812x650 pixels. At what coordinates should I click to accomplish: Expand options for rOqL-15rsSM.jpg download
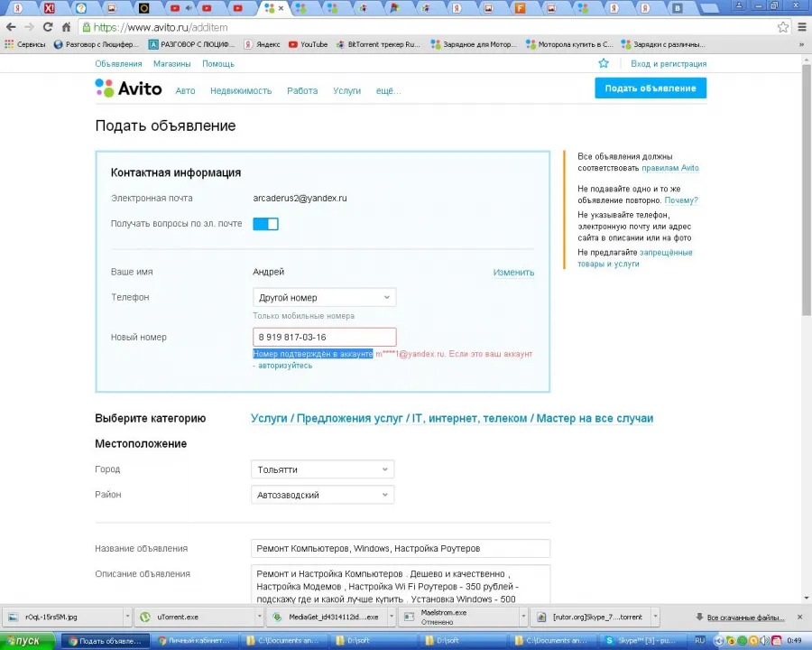pyautogui.click(x=127, y=617)
